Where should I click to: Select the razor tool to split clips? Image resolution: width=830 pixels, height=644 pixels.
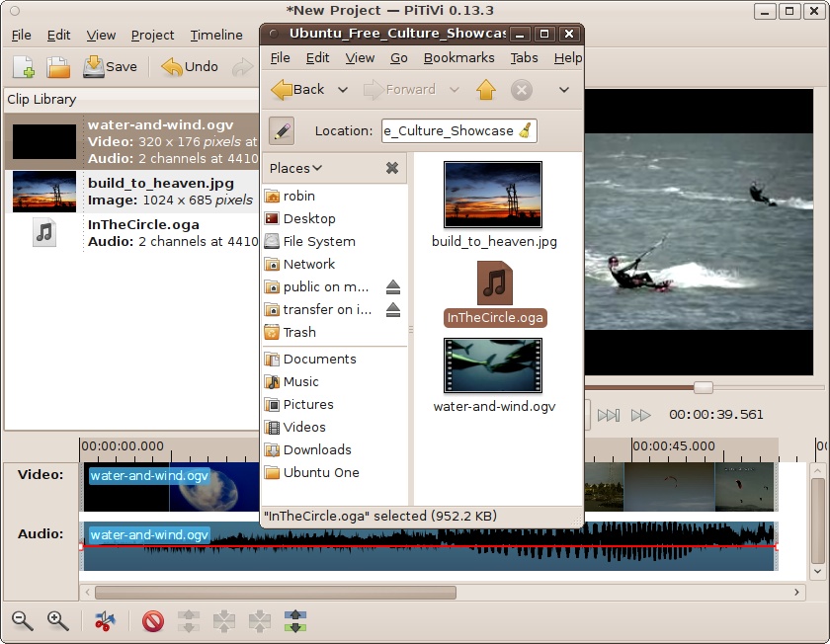coord(104,621)
